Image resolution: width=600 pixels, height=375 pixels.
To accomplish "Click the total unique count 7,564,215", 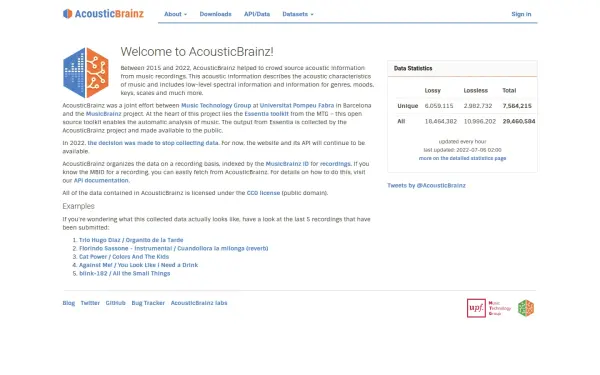I will tap(517, 106).
